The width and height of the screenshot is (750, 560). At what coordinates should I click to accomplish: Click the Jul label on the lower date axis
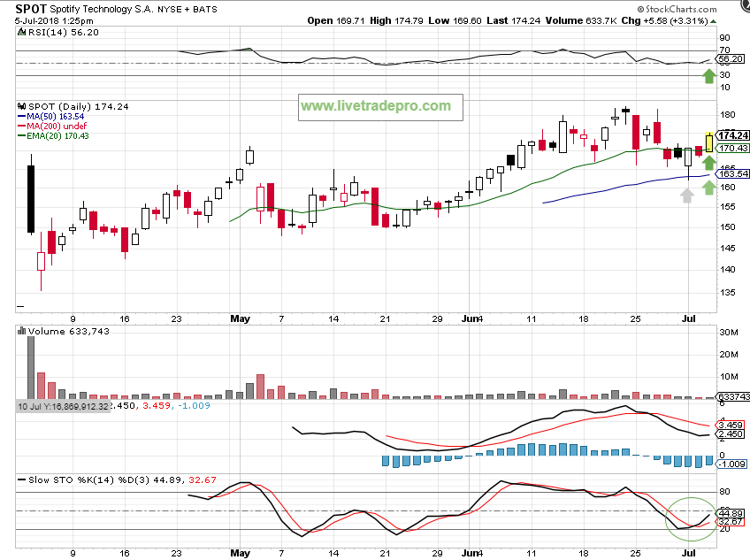coord(688,553)
